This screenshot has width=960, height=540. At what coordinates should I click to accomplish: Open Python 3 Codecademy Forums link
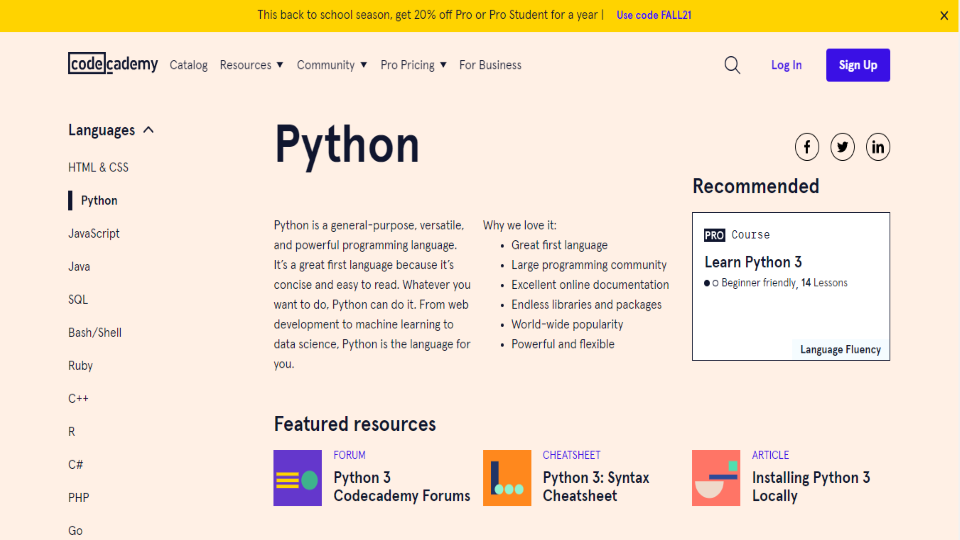point(402,487)
